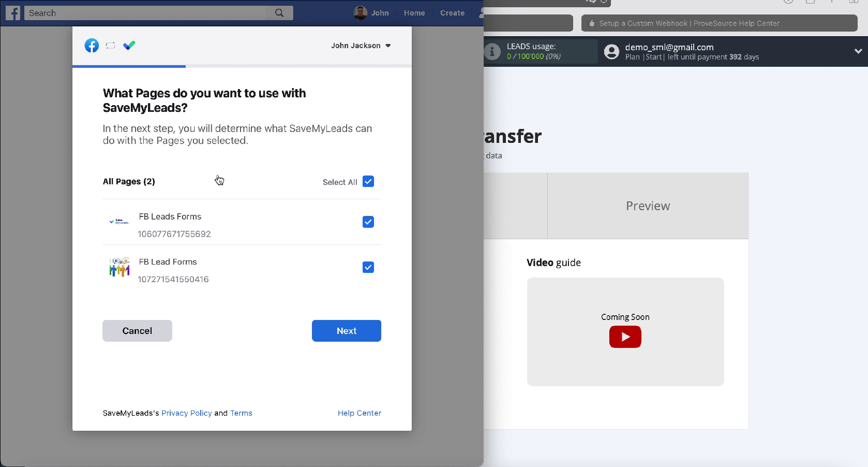Open the Home menu item
This screenshot has height=467, width=868.
(414, 13)
